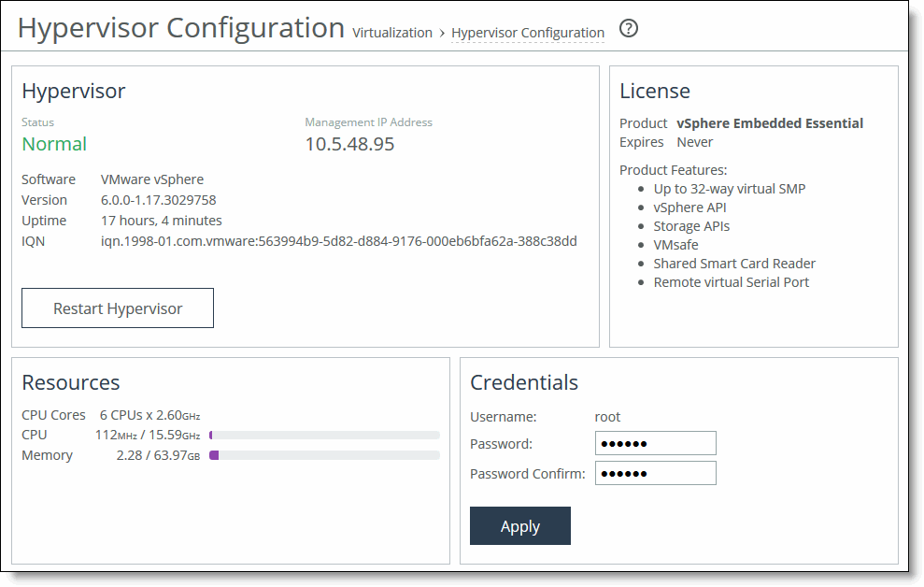
Task: Click vSphere Embedded Essential product name
Action: click(x=770, y=123)
